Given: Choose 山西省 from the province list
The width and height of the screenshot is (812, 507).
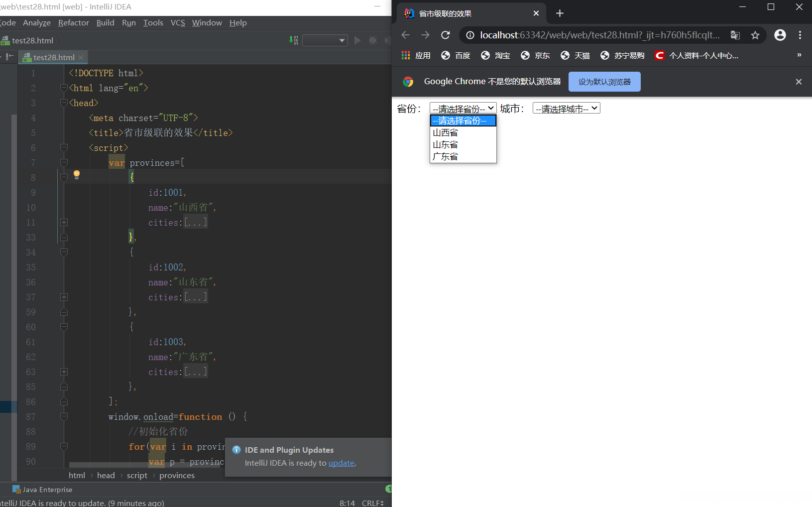Looking at the screenshot, I should pyautogui.click(x=463, y=132).
